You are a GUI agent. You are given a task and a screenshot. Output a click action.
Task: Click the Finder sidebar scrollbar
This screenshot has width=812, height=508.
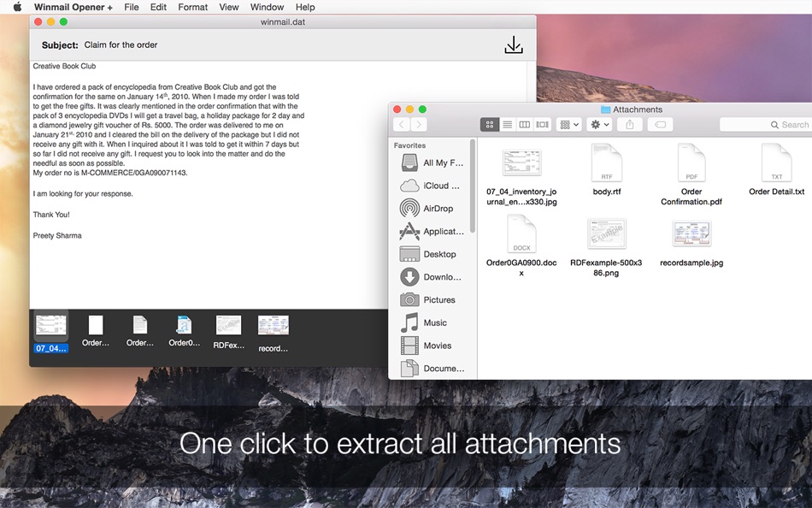coord(473,186)
